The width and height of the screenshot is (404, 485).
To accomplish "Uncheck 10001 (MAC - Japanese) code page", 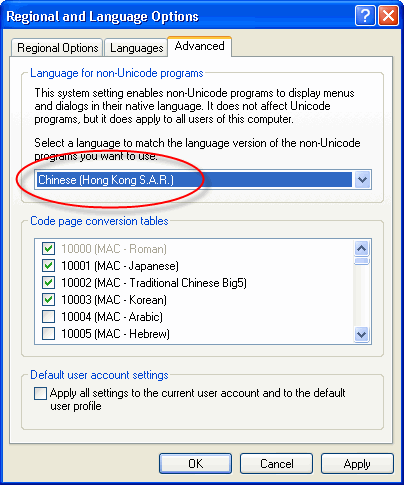I will (48, 266).
